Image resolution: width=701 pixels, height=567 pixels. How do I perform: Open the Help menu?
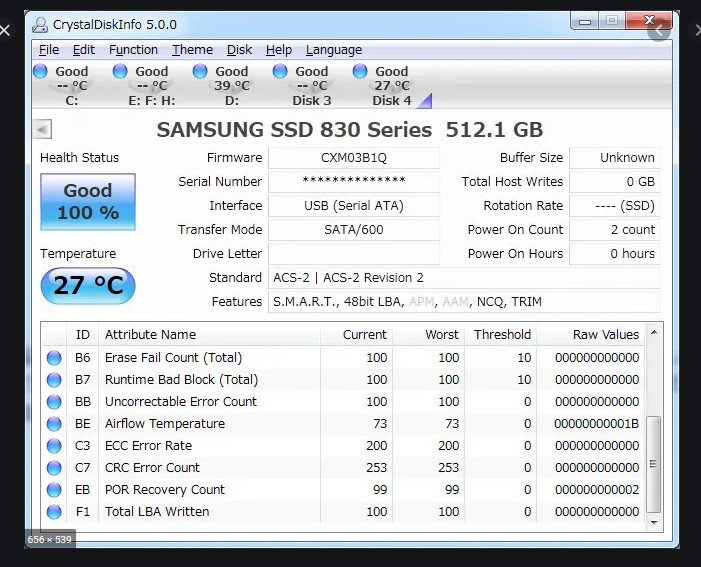279,50
